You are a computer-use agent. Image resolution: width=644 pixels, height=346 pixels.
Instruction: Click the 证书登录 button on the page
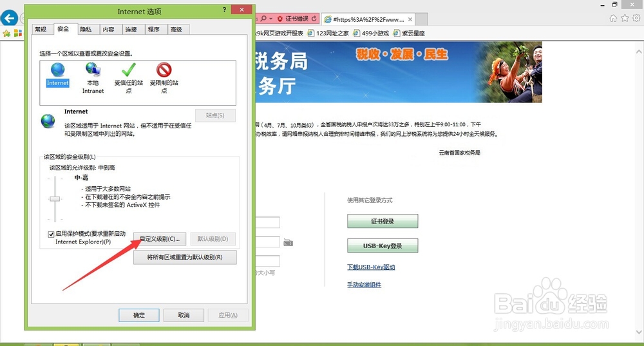point(383,221)
